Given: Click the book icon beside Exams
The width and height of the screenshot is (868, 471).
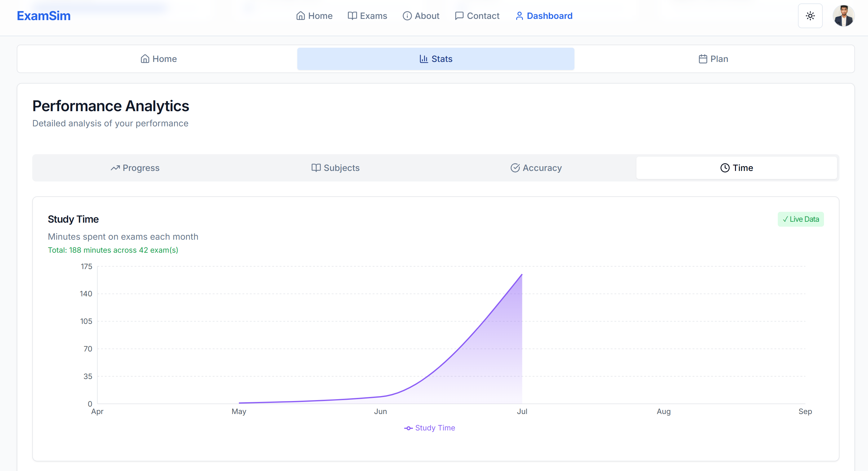Looking at the screenshot, I should [352, 16].
